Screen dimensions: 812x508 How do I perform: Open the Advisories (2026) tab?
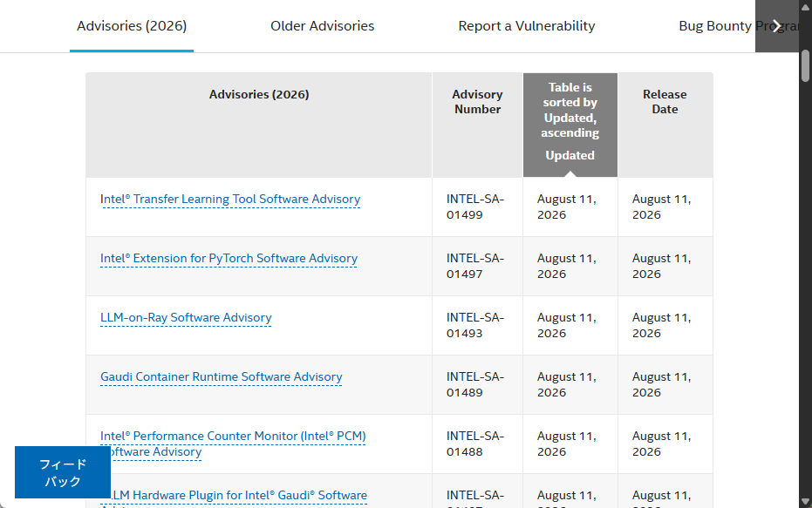[x=132, y=26]
